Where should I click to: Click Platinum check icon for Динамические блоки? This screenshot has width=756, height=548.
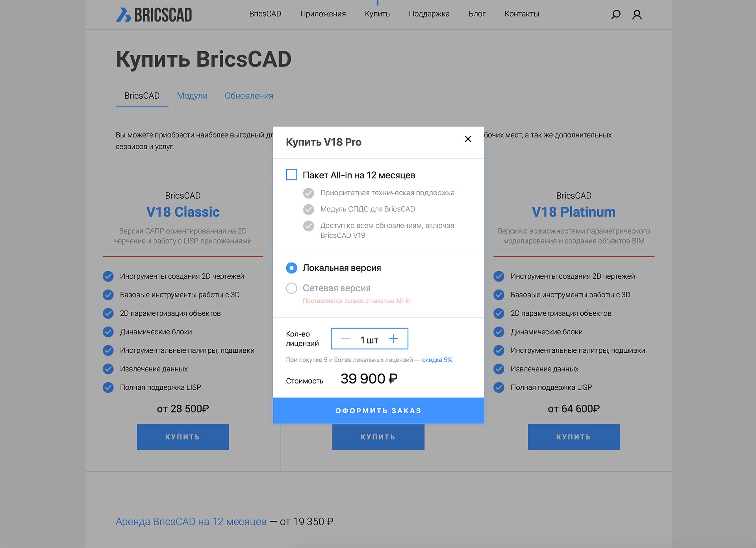(x=499, y=332)
